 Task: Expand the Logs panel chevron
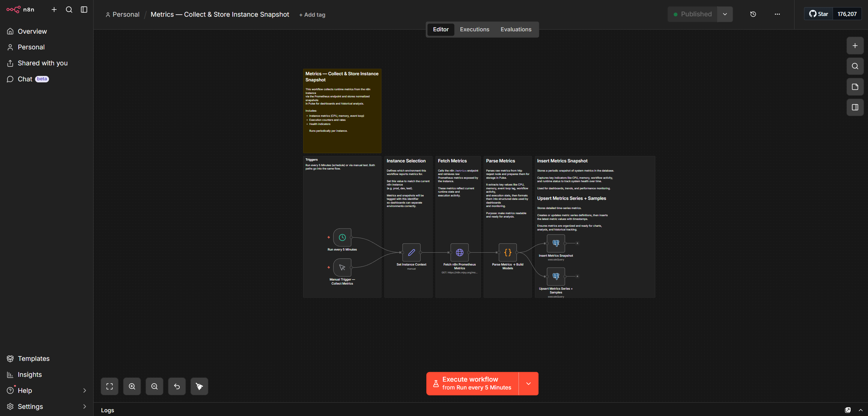coord(861,410)
